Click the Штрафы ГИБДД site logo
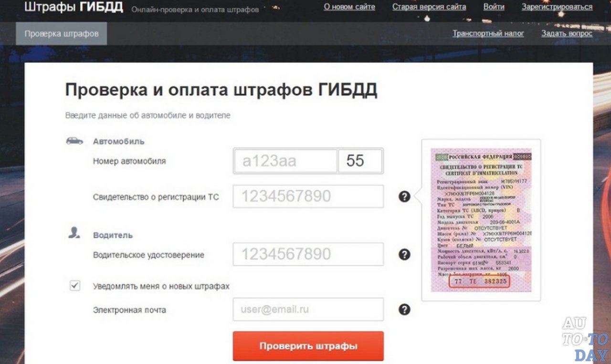This screenshot has width=611, height=364. (x=74, y=7)
